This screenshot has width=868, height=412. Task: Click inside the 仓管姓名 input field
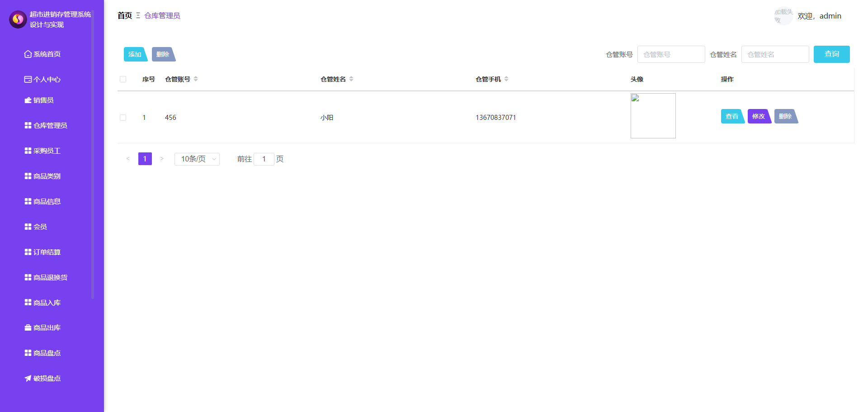[775, 54]
